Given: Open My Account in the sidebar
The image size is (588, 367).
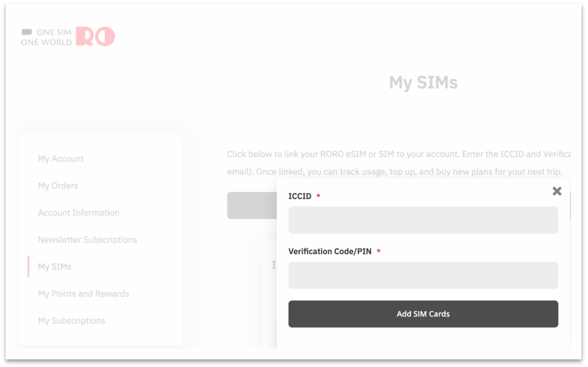Looking at the screenshot, I should click(x=61, y=159).
